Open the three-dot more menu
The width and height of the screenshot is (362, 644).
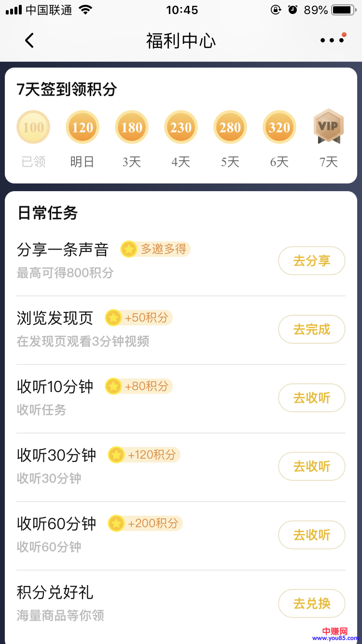pos(332,41)
